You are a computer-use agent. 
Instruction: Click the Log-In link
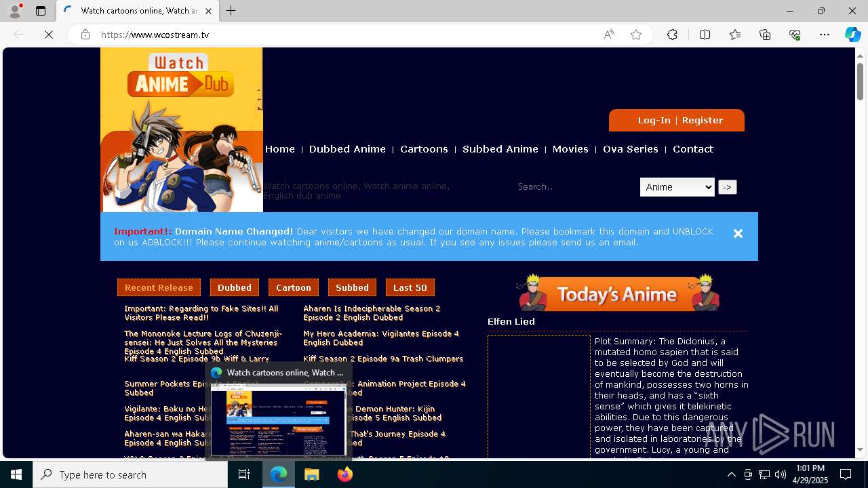(654, 121)
